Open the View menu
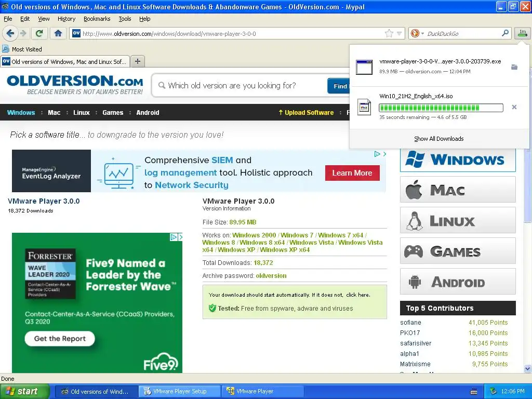Screen dimensions: 532x399 (44, 19)
